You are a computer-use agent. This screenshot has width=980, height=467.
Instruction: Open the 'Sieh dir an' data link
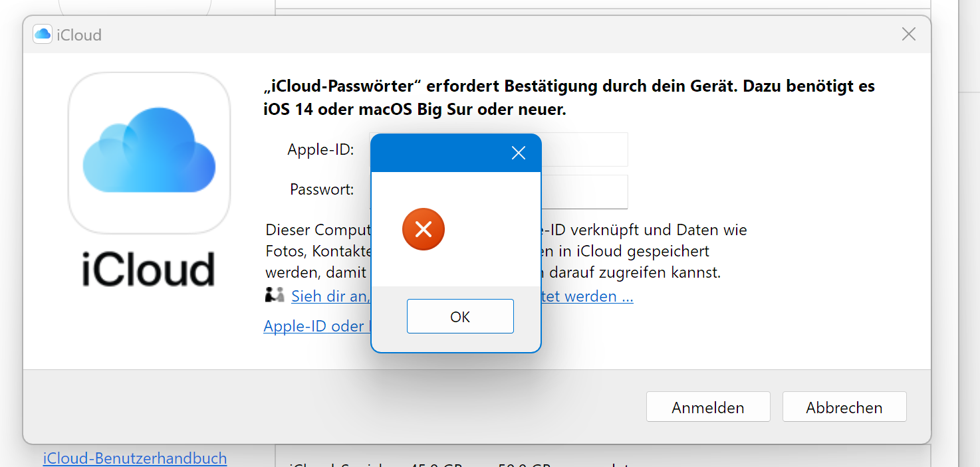pyautogui.click(x=330, y=296)
